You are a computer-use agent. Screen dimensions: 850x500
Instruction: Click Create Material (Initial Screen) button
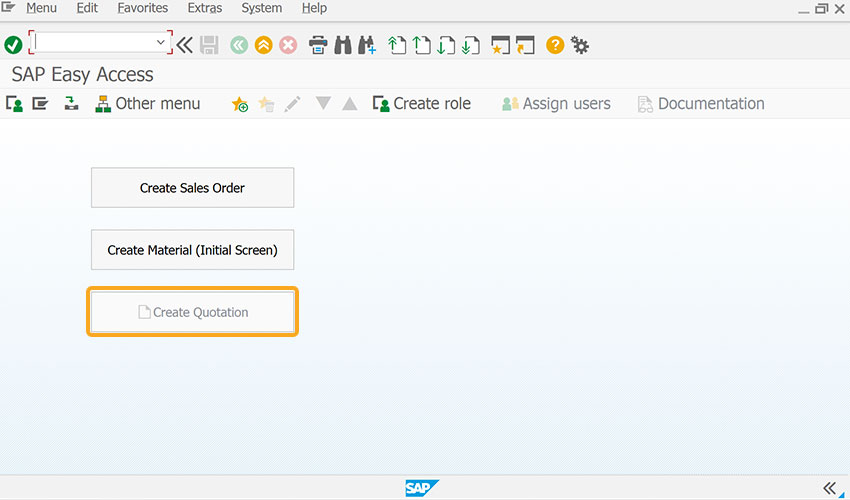click(x=192, y=250)
